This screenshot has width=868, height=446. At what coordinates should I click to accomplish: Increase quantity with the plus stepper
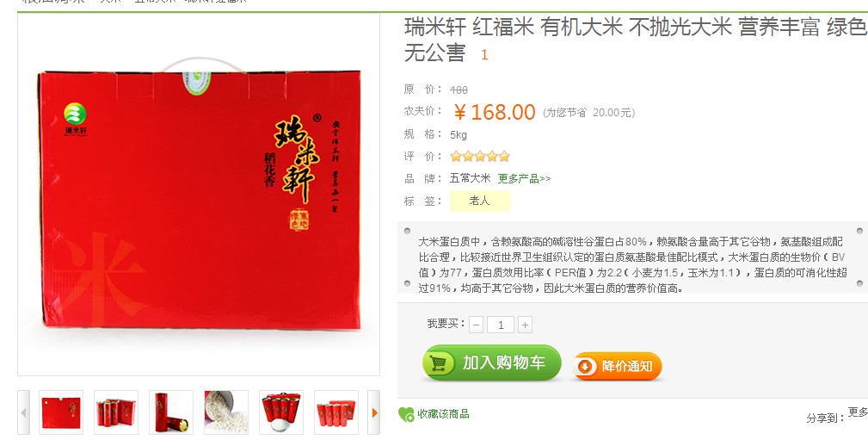click(x=525, y=325)
